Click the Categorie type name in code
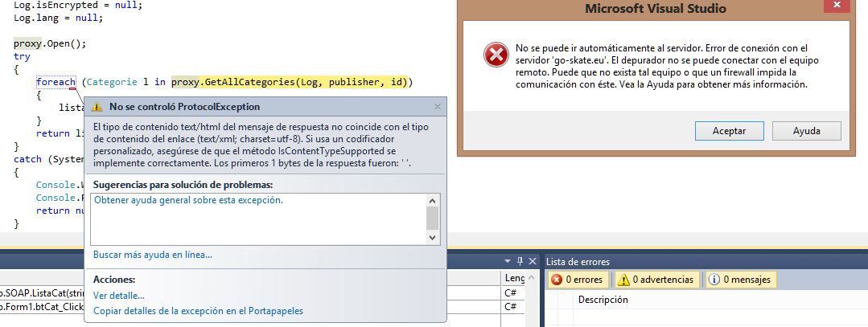The image size is (868, 327). (x=112, y=82)
